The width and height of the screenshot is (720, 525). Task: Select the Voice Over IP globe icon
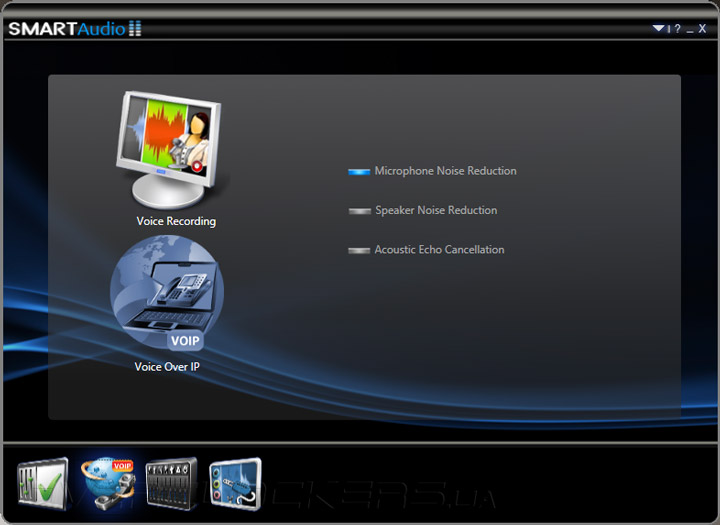167,294
